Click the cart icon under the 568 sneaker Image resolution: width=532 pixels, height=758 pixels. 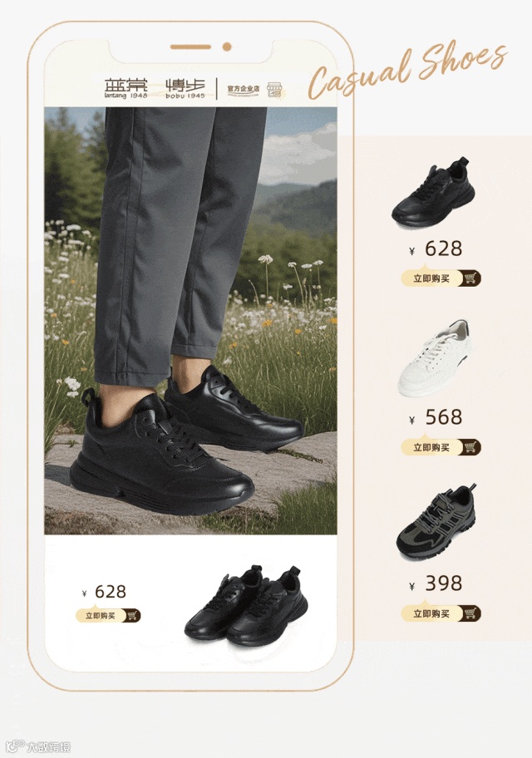(x=470, y=447)
